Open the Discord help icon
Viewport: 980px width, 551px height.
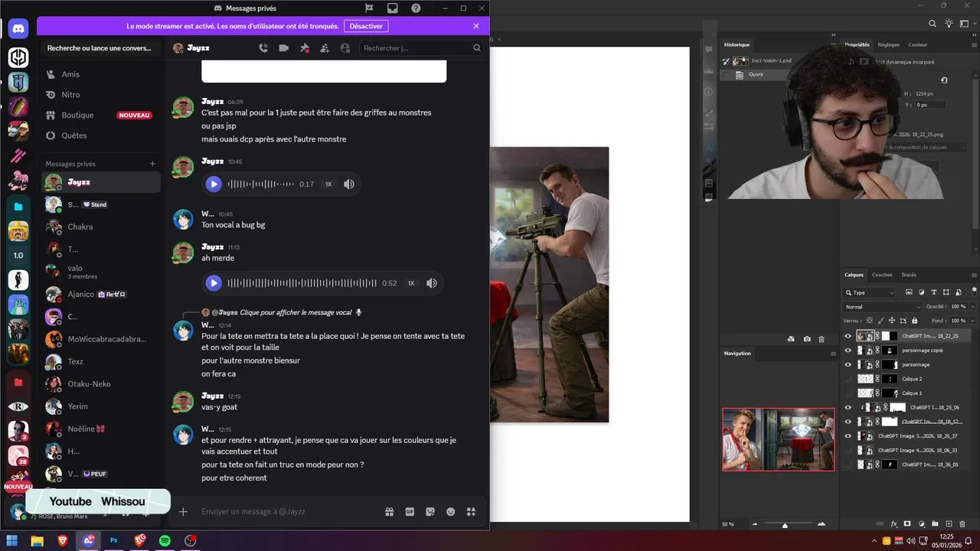coord(416,8)
